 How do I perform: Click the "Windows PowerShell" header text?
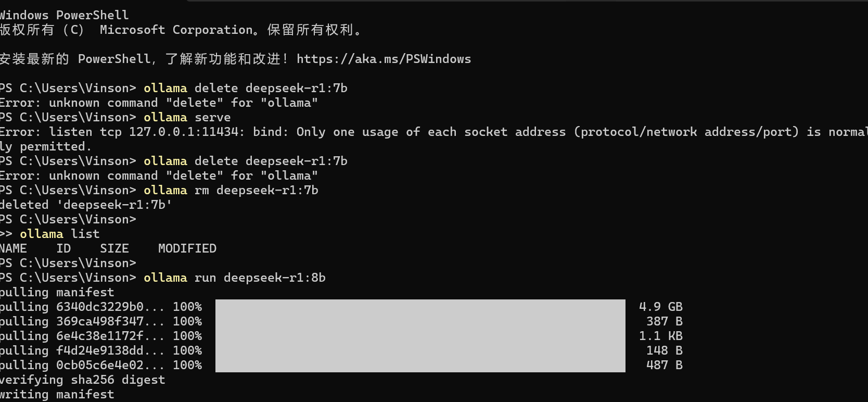pyautogui.click(x=65, y=15)
